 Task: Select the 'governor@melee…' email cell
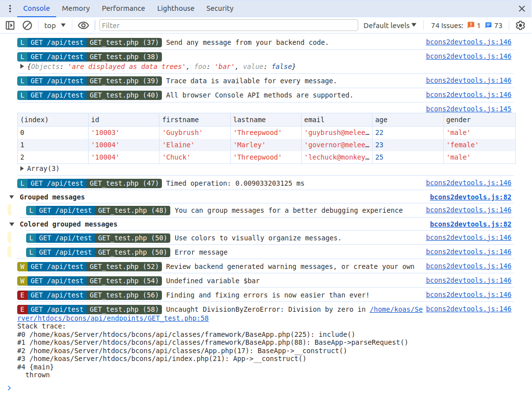tap(337, 145)
